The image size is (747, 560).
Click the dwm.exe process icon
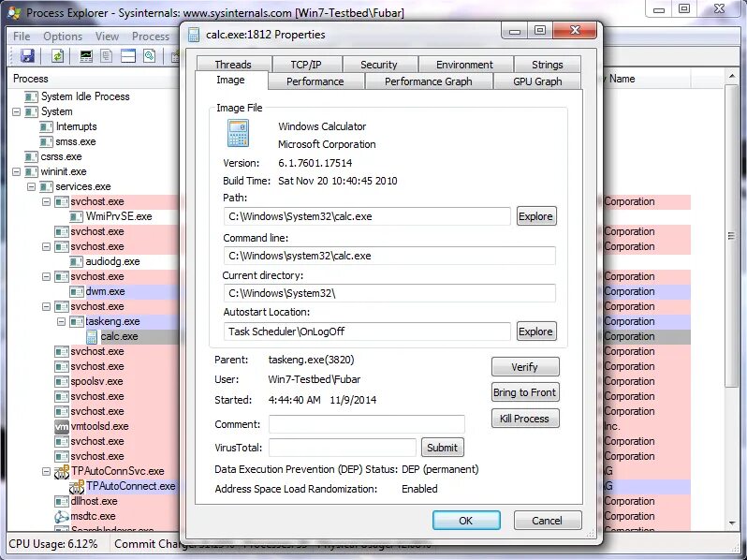click(77, 291)
